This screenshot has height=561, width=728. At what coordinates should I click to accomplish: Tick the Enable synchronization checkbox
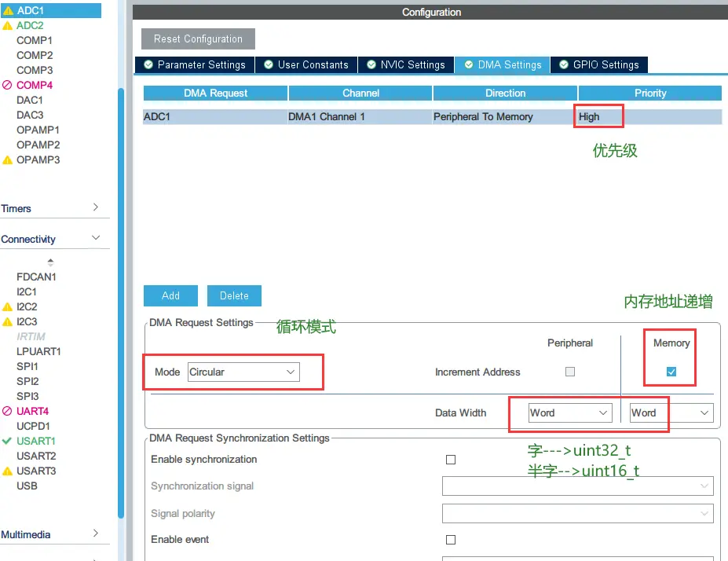(x=451, y=460)
